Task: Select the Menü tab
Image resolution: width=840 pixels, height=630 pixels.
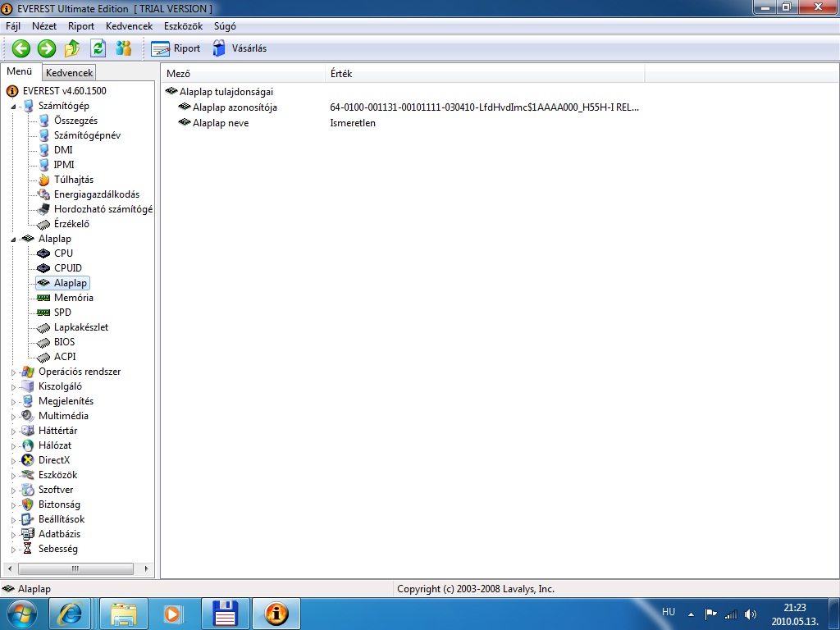Action: [20, 71]
